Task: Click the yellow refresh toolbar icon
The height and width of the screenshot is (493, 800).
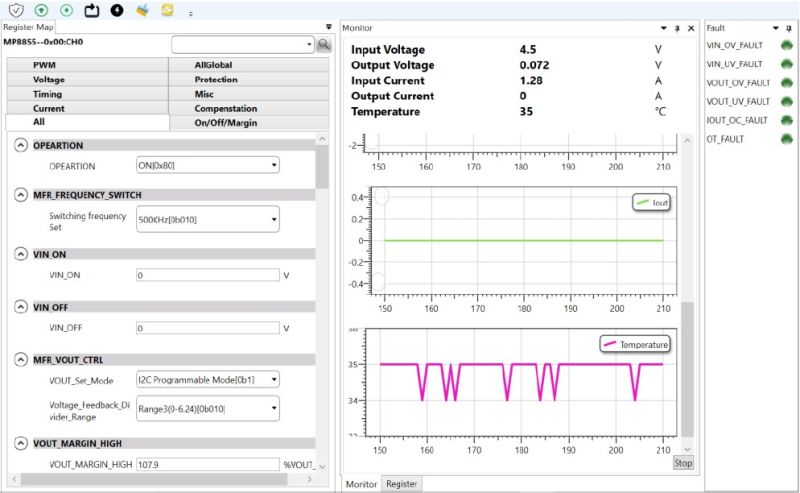Action: pyautogui.click(x=167, y=10)
